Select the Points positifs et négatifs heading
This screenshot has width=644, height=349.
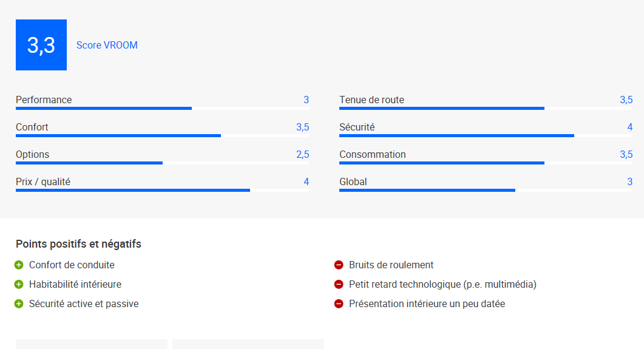(x=78, y=244)
